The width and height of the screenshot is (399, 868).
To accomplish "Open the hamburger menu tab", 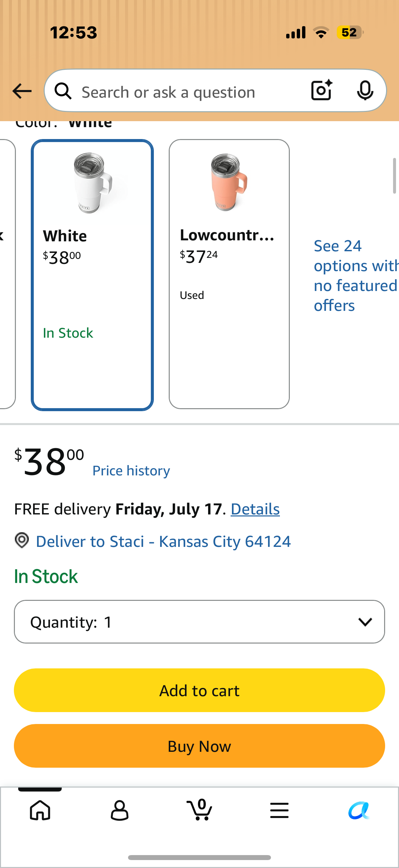I will [x=279, y=810].
